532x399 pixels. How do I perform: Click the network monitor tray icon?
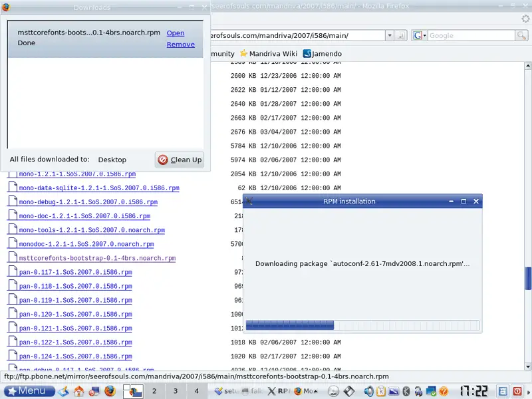[431, 391]
